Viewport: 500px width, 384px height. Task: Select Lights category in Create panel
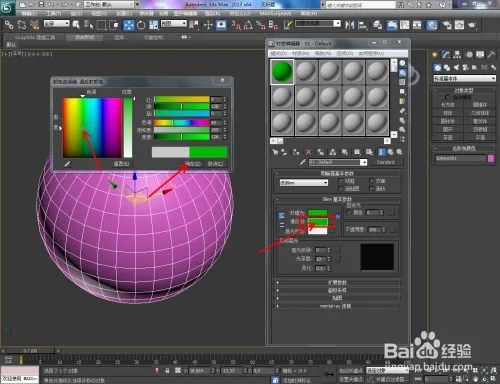point(456,68)
